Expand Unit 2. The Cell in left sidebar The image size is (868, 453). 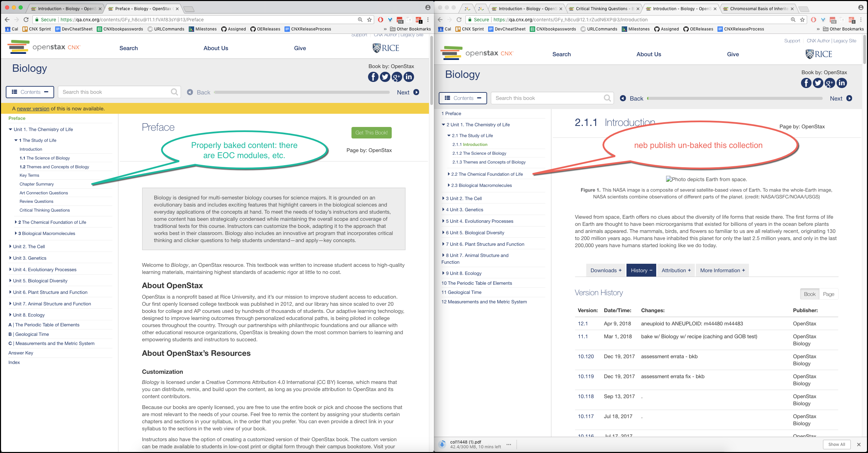[29, 246]
